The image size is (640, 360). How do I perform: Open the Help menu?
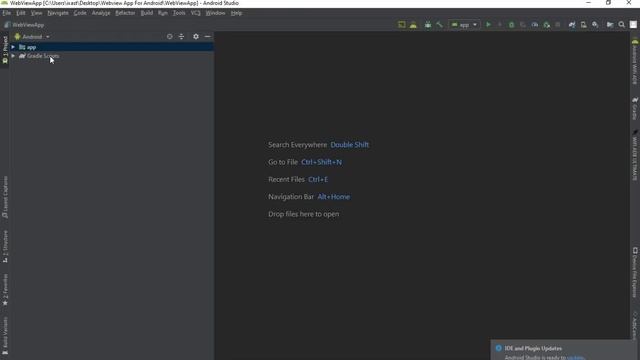[x=236, y=13]
